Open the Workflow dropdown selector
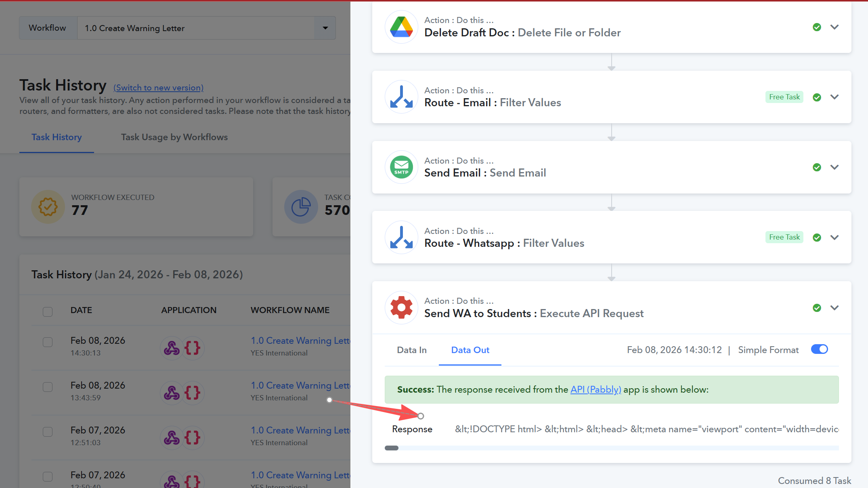Image resolution: width=868 pixels, height=488 pixels. point(325,28)
